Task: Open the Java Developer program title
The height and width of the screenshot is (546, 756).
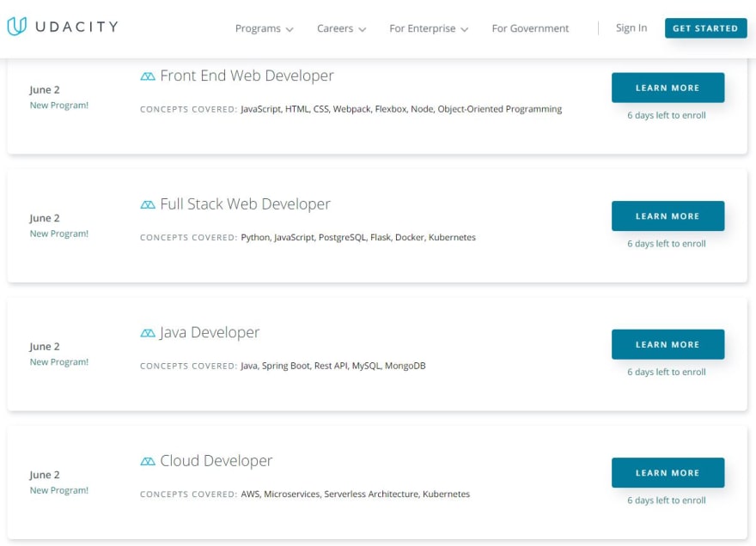Action: 210,332
